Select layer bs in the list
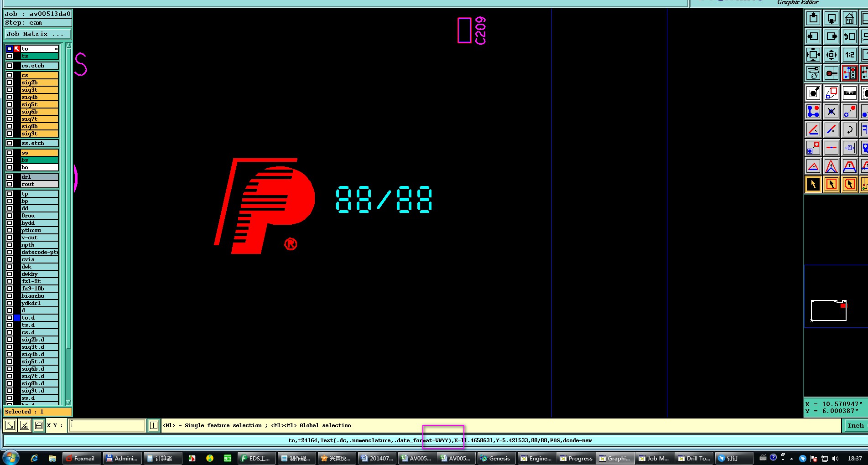The height and width of the screenshot is (465, 868). click(40, 160)
